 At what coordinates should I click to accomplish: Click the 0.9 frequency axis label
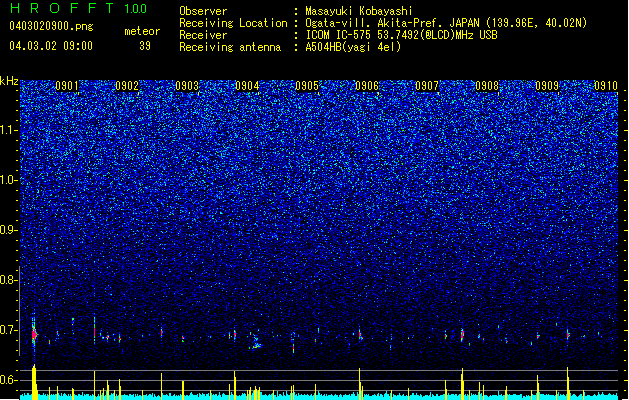tap(8, 230)
